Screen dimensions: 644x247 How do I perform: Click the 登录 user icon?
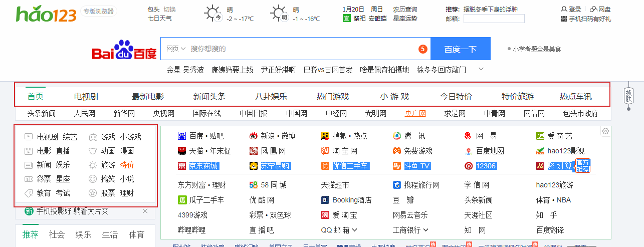click(564, 9)
